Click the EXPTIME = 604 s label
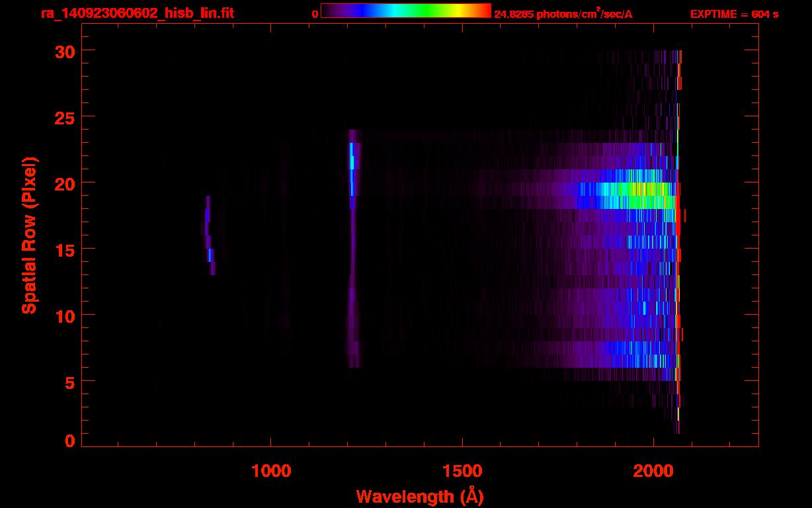The width and height of the screenshot is (812, 508). 734,14
